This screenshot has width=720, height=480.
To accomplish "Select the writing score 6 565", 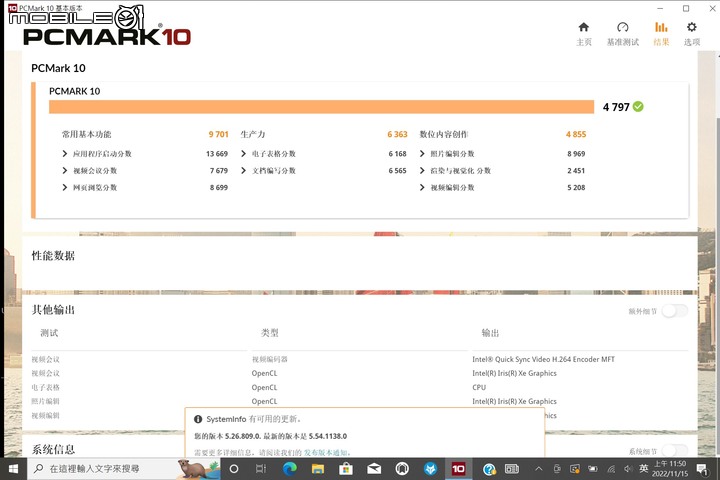I will (397, 170).
